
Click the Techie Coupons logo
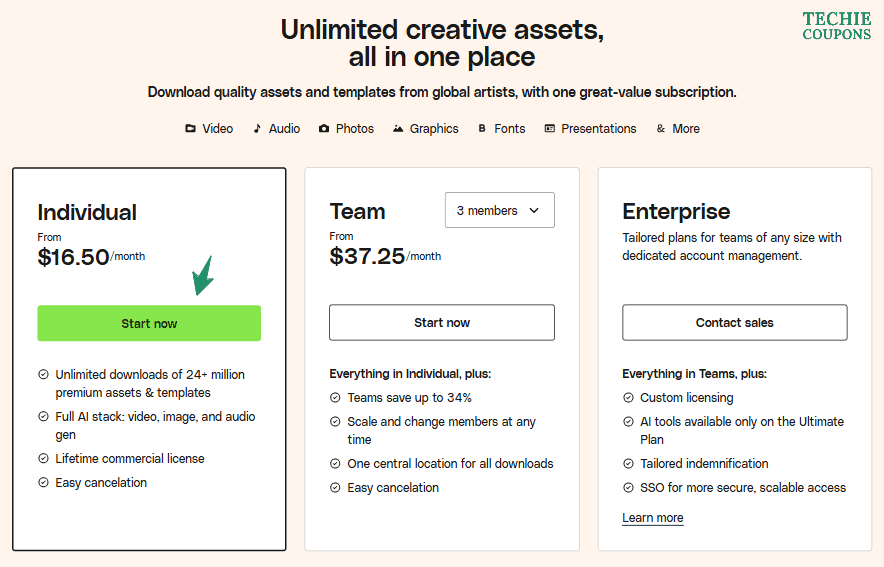click(x=837, y=26)
